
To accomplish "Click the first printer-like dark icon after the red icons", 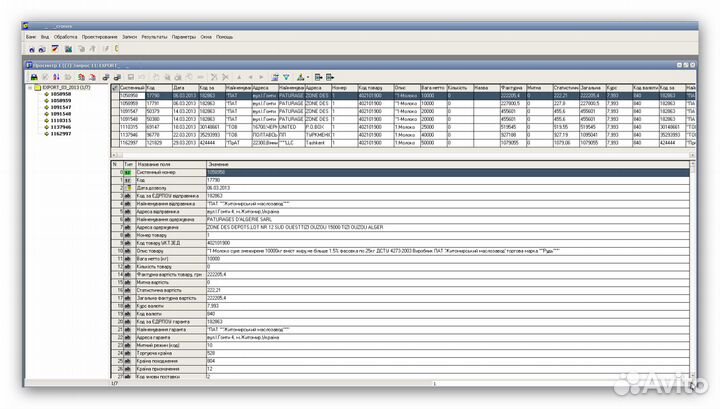I will coord(106,77).
